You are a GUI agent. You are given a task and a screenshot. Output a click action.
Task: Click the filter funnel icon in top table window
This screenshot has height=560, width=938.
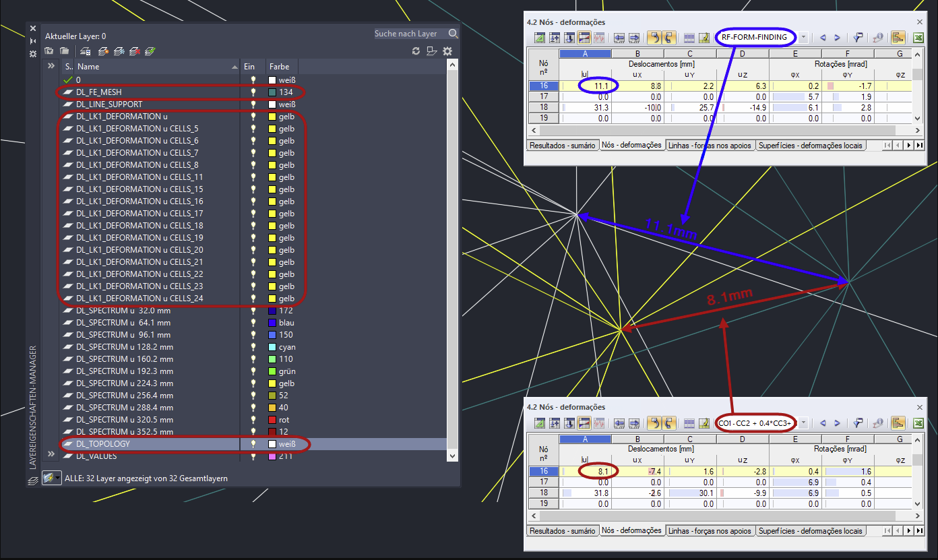858,38
